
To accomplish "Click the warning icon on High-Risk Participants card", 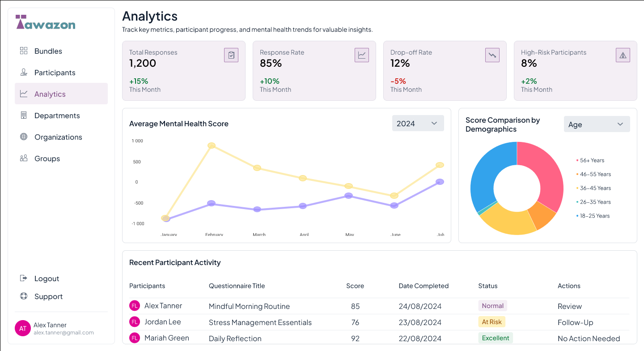I will click(623, 55).
